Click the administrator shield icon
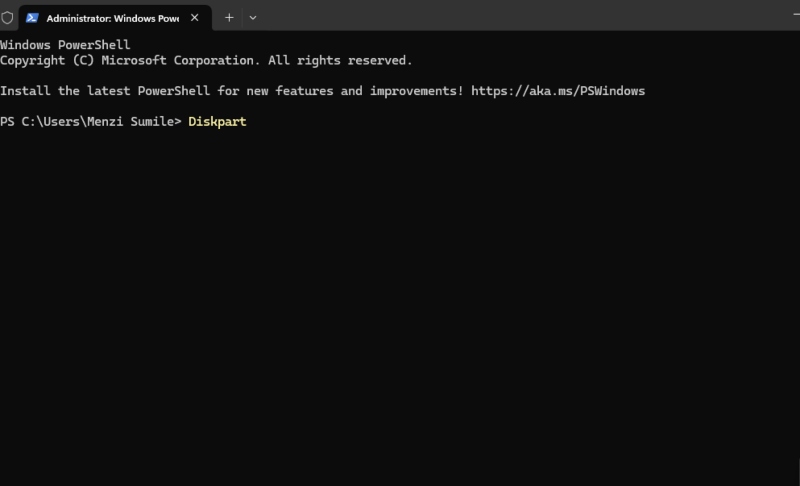 (x=7, y=18)
